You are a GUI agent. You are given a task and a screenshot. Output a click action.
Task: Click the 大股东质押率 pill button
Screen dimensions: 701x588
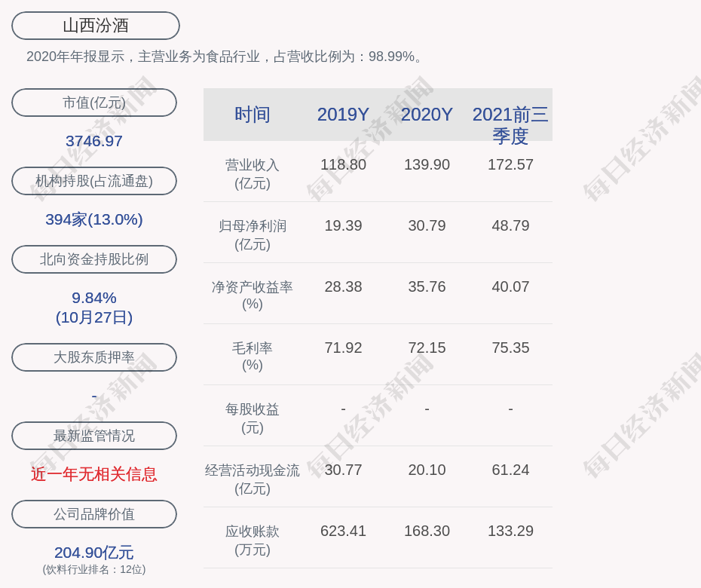(94, 357)
